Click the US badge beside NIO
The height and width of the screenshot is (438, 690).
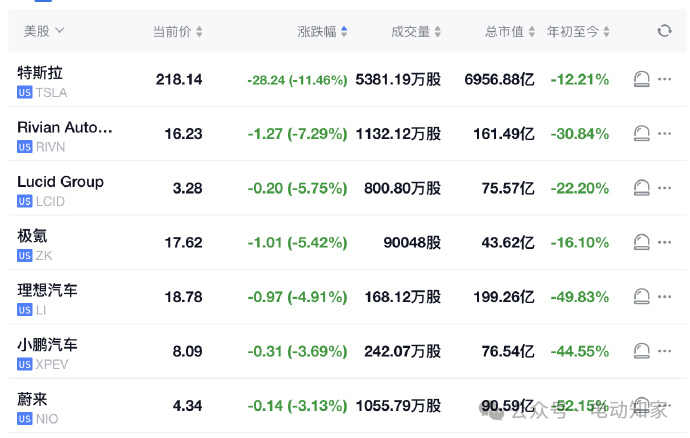pos(25,419)
